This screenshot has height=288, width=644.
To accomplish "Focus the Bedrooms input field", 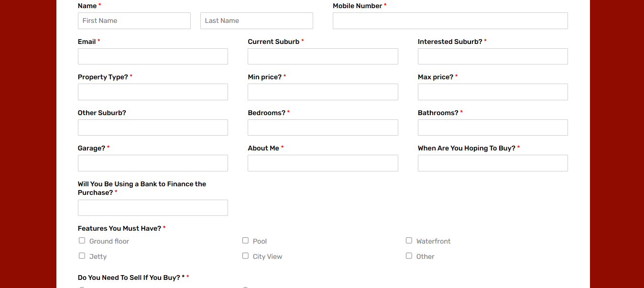I will (323, 127).
